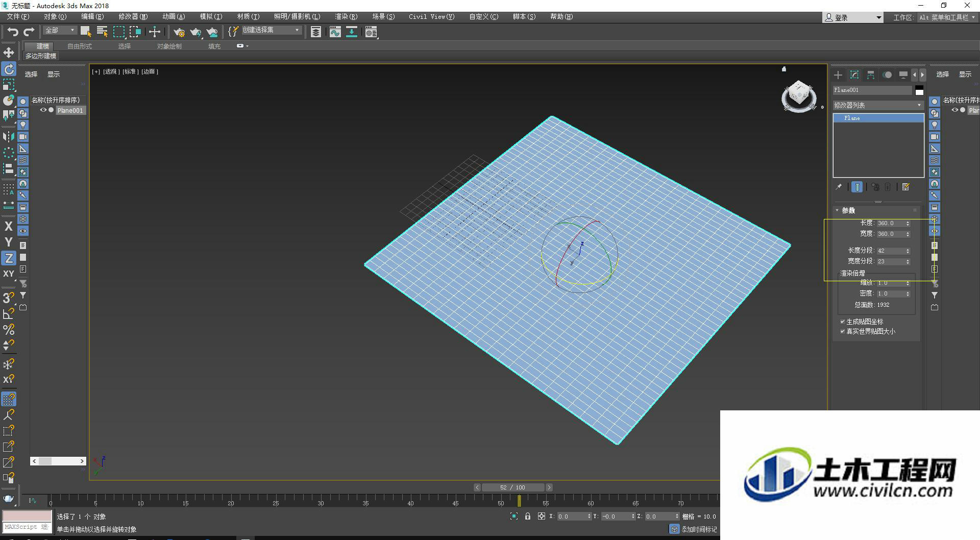Toggle window/crossing selection mode
This screenshot has height=540, width=980.
point(135,32)
